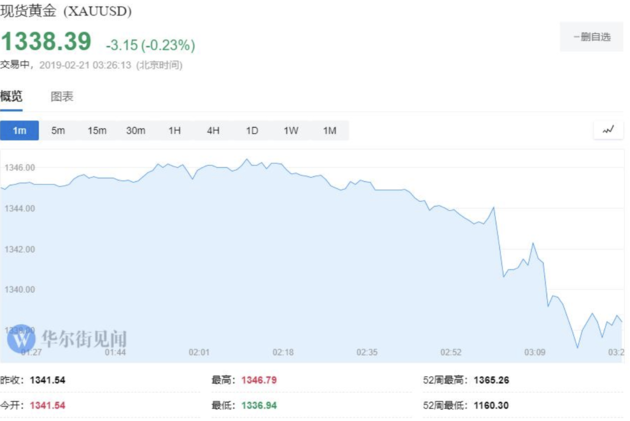
Task: Click the 华尔街见闻 watermark logo
Action: tap(68, 339)
